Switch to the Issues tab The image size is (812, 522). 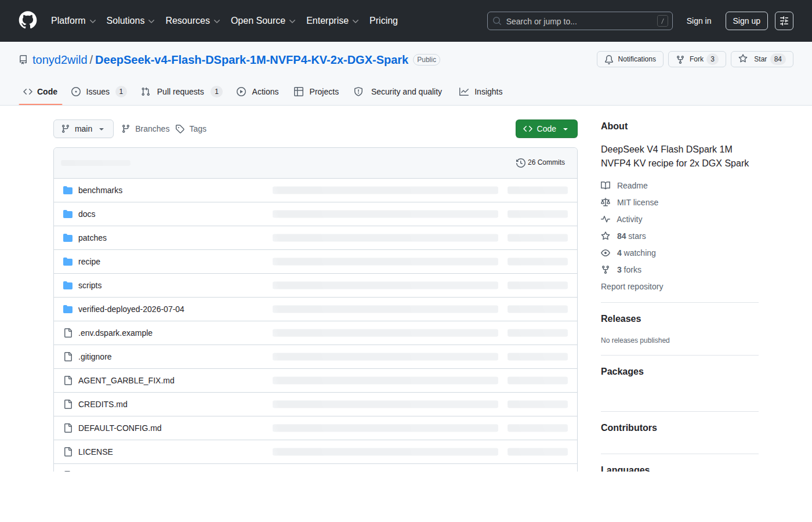[x=99, y=92]
